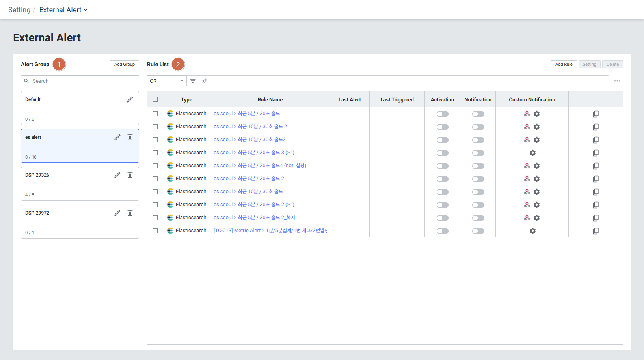Screen dimensions: 644x360
Task: Click the pin icon beside filter
Action: 205,81
